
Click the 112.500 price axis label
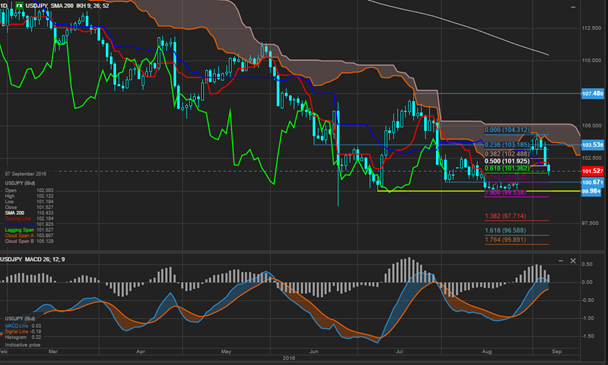click(591, 28)
